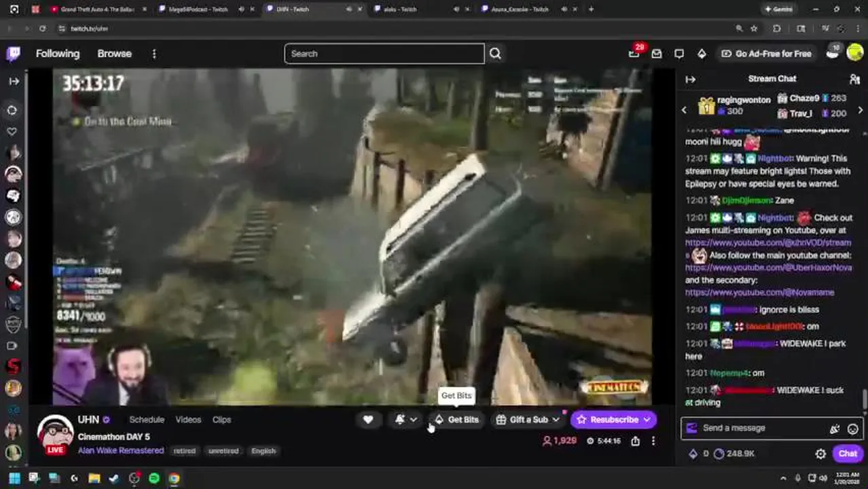Open channel points balance 248.9K
868x489 pixels.
coord(734,454)
